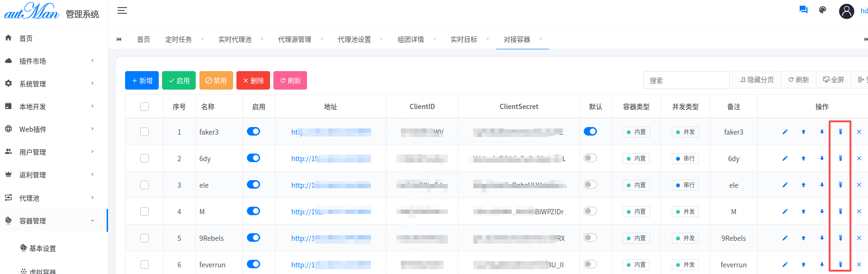Move the ele row down
Screen dimensions: 868x274
(822, 185)
